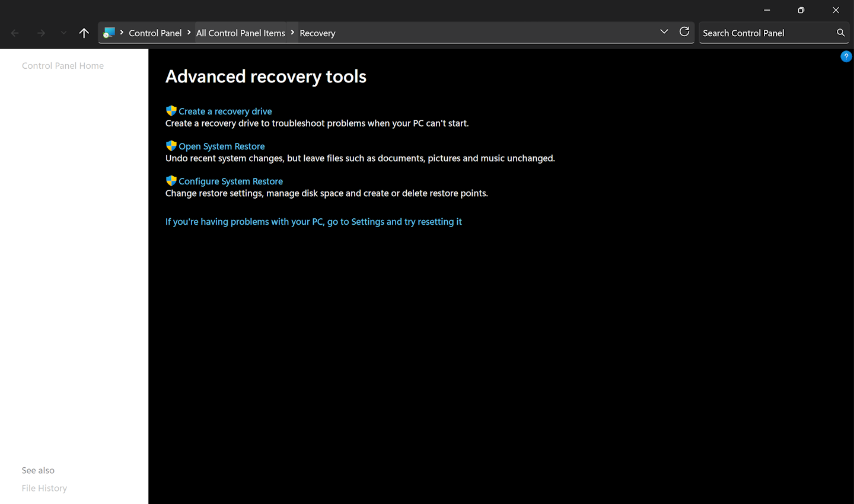Open Help via blue question mark icon
854x504 pixels.
click(846, 56)
